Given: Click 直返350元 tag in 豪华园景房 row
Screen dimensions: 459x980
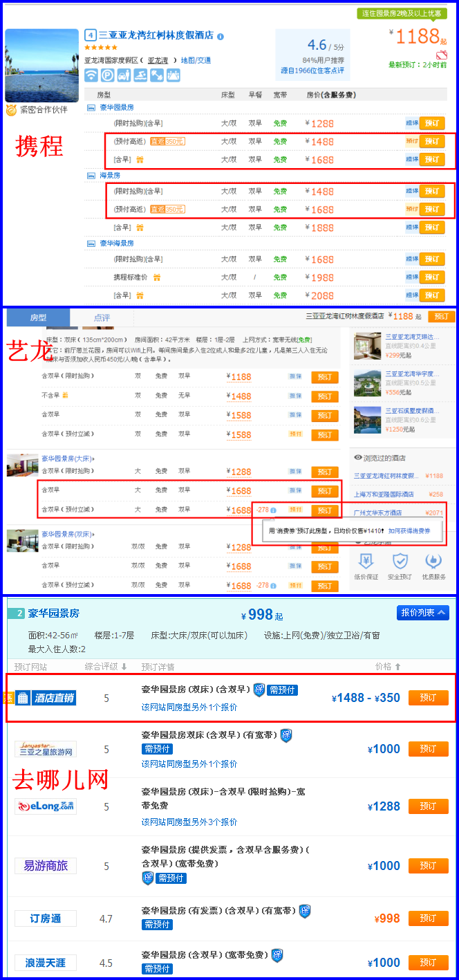Looking at the screenshot, I should click(x=167, y=141).
